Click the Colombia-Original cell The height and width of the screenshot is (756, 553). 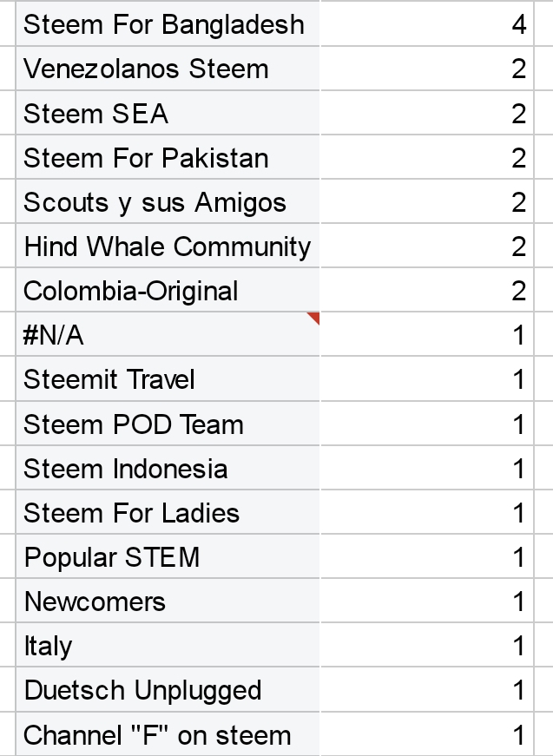click(x=165, y=291)
